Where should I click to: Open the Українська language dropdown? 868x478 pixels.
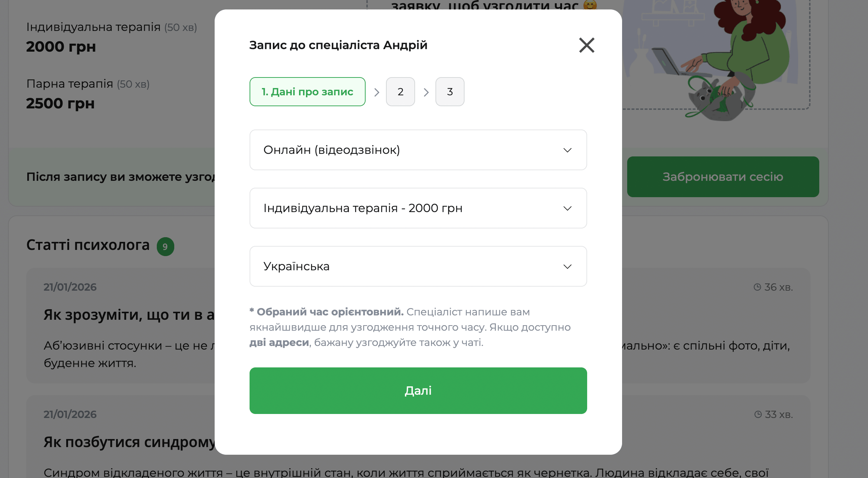(x=418, y=266)
